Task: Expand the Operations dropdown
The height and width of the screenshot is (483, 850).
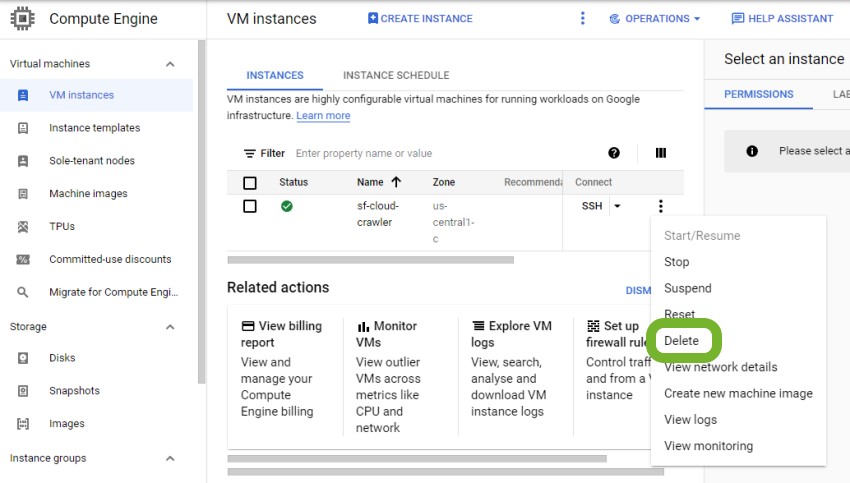Action: (655, 18)
